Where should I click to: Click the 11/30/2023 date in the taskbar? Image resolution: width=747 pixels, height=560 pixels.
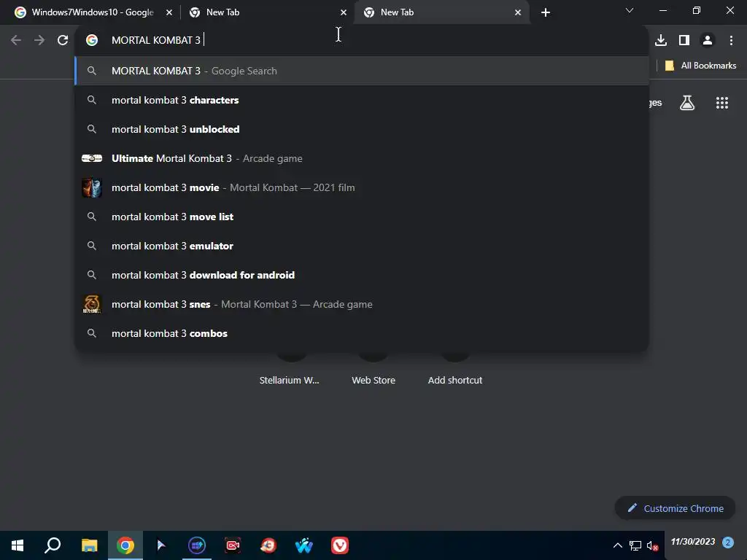point(693,542)
